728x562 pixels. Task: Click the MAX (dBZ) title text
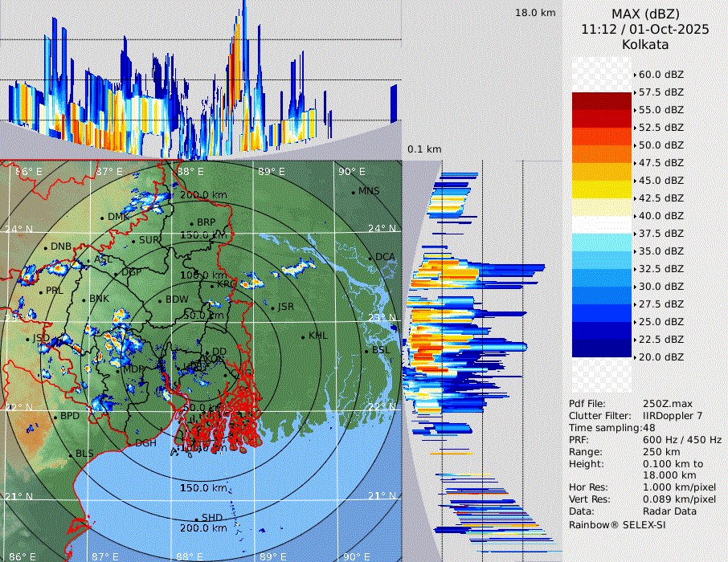[645, 14]
